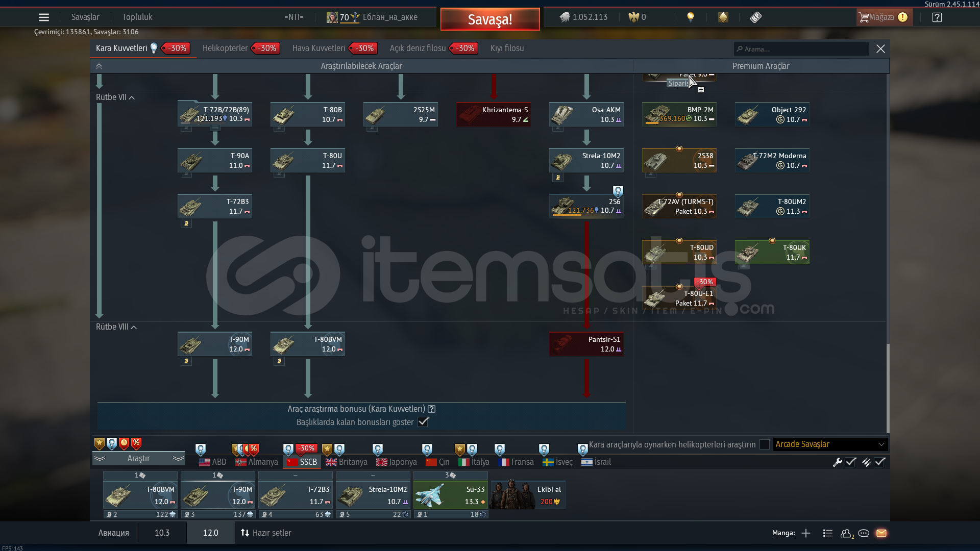Click the red percent discount icon above Araştır
This screenshot has height=551, width=980.
pyautogui.click(x=136, y=443)
